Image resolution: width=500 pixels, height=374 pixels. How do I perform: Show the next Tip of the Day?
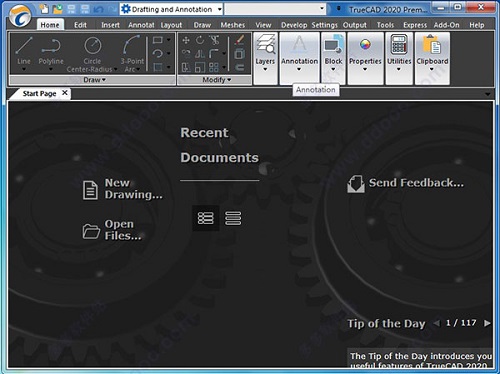tap(487, 323)
